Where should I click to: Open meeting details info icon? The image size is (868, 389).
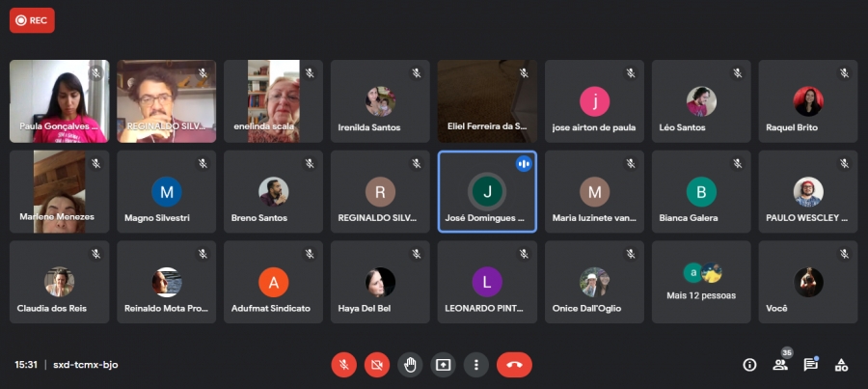click(749, 365)
